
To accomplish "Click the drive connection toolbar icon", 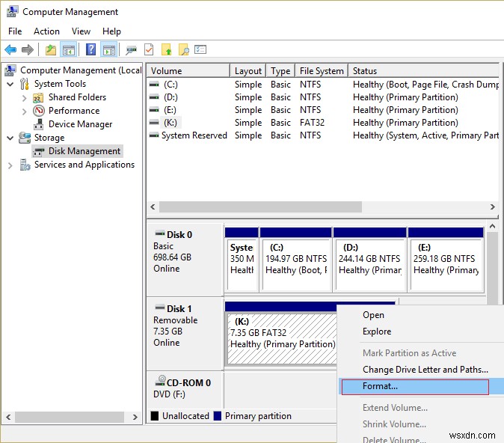I will pyautogui.click(x=131, y=50).
